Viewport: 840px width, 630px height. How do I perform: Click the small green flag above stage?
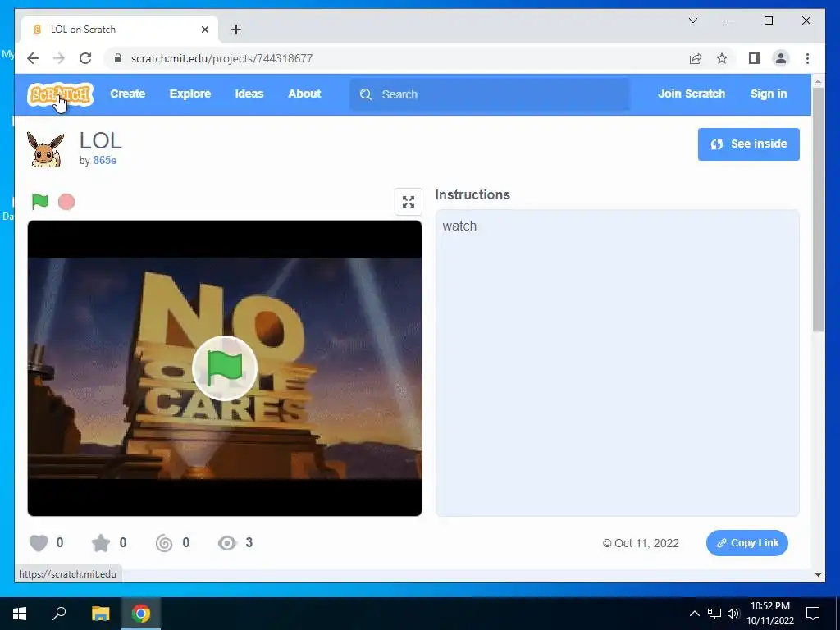click(x=40, y=202)
